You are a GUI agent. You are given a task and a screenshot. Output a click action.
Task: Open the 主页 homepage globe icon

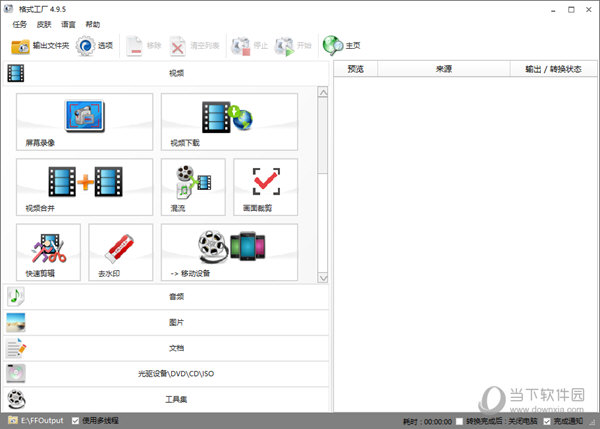click(333, 46)
